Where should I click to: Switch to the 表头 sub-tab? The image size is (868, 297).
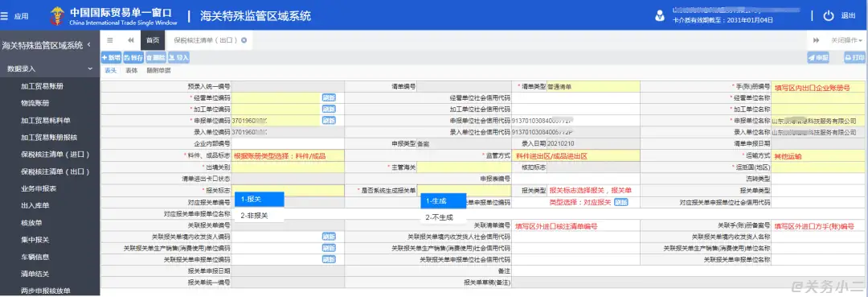point(111,70)
